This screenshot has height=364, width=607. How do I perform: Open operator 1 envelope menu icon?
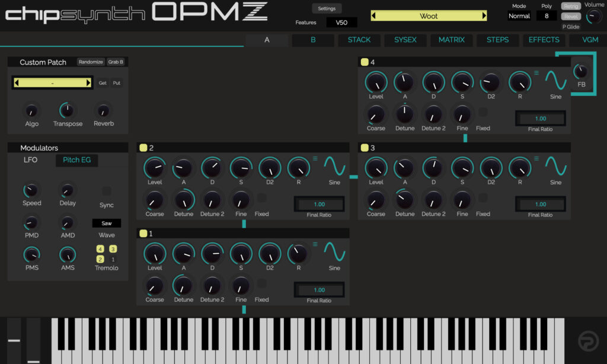tap(315, 244)
